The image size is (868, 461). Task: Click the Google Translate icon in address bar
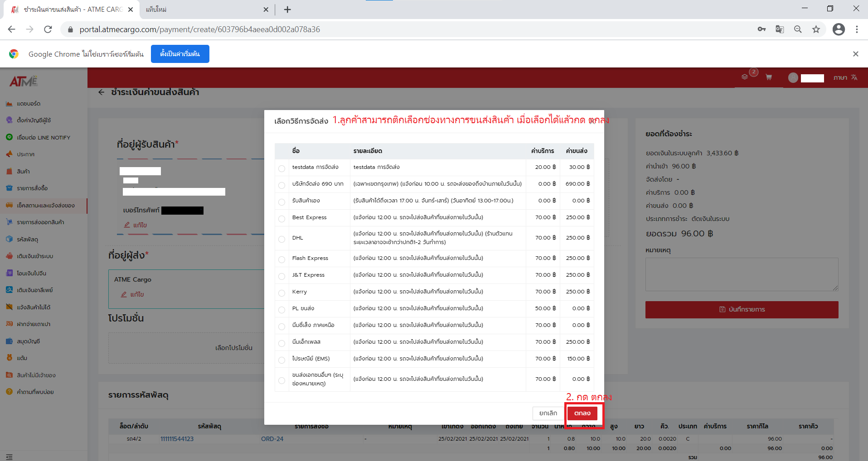780,29
